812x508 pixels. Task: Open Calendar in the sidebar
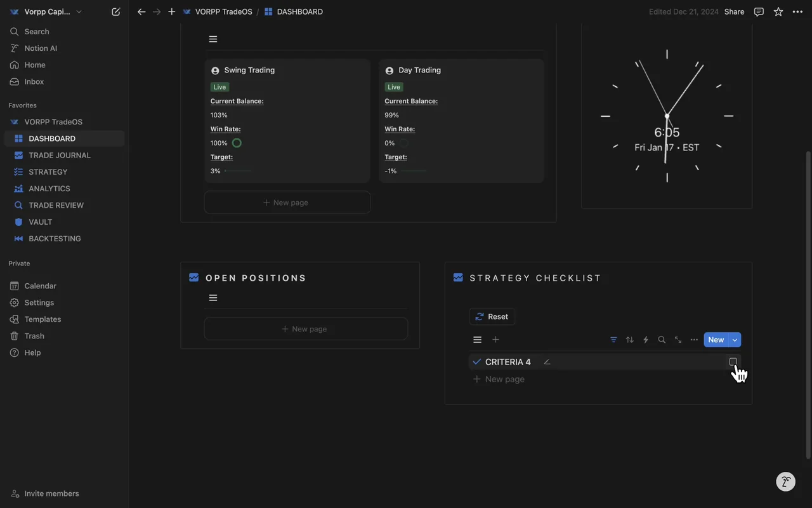click(x=64, y=286)
